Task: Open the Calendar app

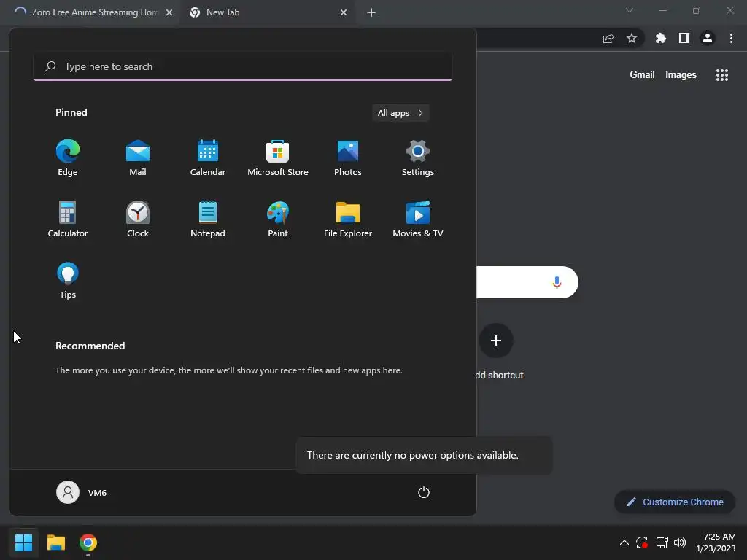Action: pyautogui.click(x=208, y=158)
